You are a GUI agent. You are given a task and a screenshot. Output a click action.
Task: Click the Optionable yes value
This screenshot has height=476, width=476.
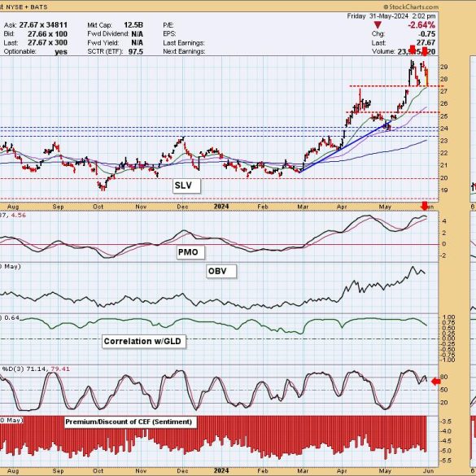coord(61,52)
